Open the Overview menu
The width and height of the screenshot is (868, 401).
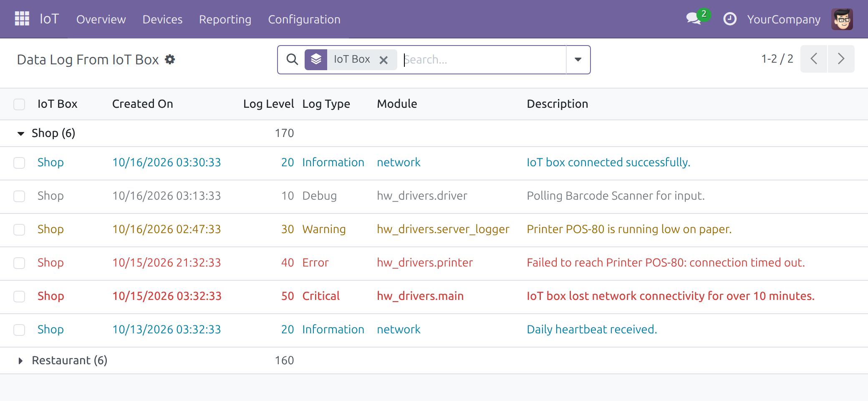[x=101, y=19]
